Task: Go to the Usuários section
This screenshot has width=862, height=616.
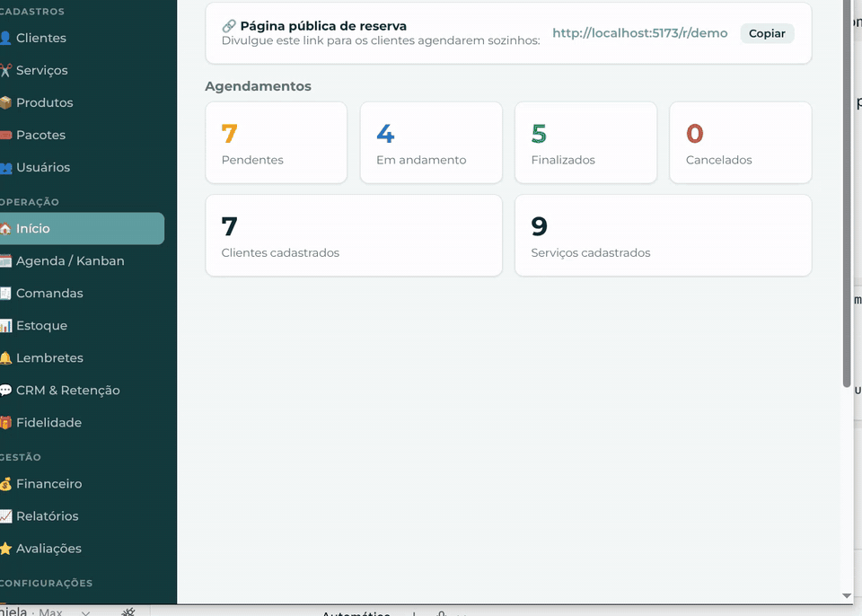Action: (43, 167)
